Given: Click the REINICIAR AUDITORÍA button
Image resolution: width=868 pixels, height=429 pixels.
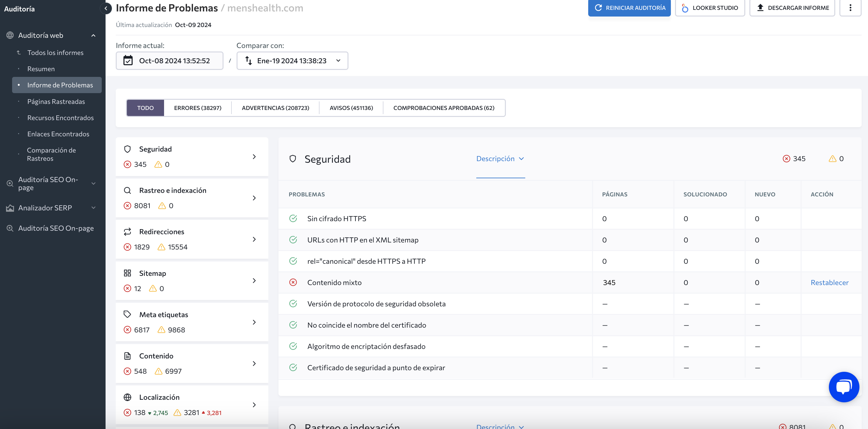Looking at the screenshot, I should coord(629,8).
